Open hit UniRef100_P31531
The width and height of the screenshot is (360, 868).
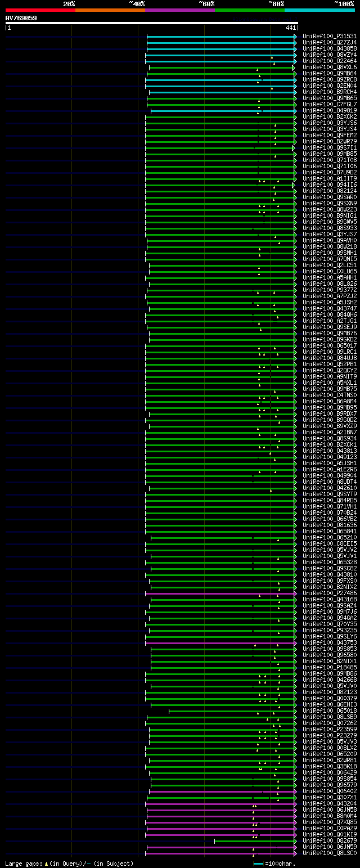(x=330, y=36)
